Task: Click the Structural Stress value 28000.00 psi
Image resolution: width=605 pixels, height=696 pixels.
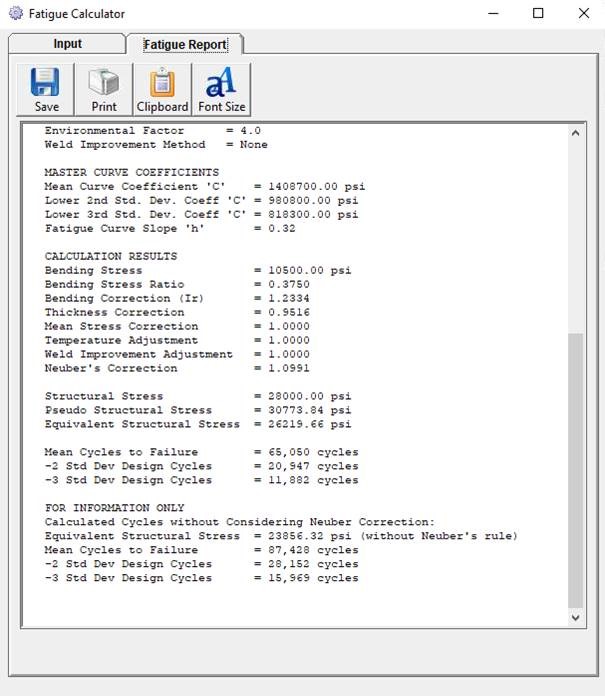Action: (x=309, y=396)
